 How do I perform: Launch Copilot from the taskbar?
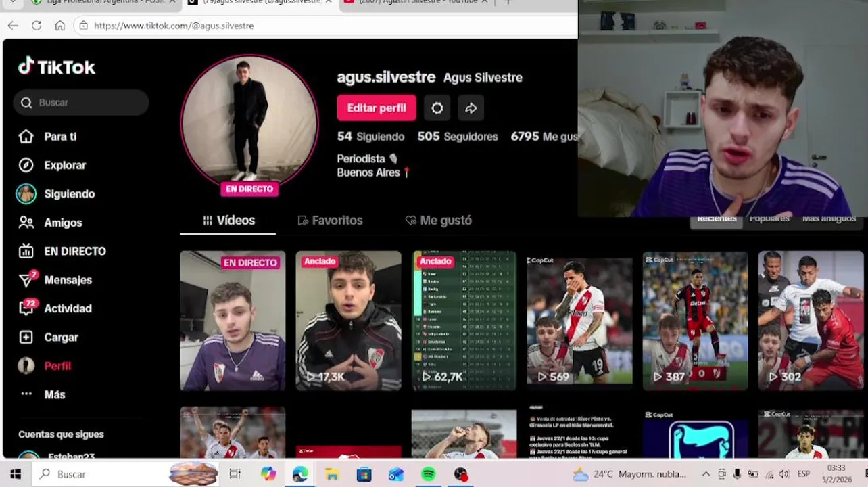pos(268,474)
